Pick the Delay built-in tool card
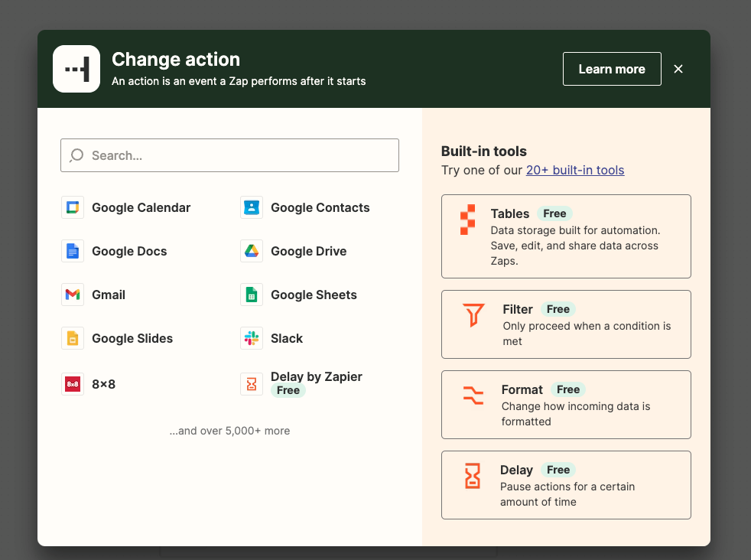This screenshot has width=751, height=560. click(x=566, y=485)
